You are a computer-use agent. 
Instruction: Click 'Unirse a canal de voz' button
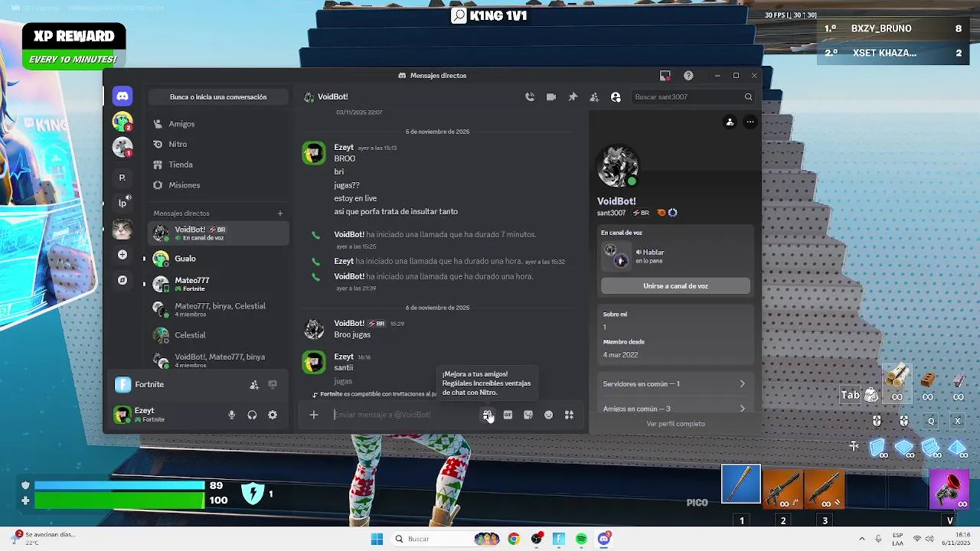675,286
